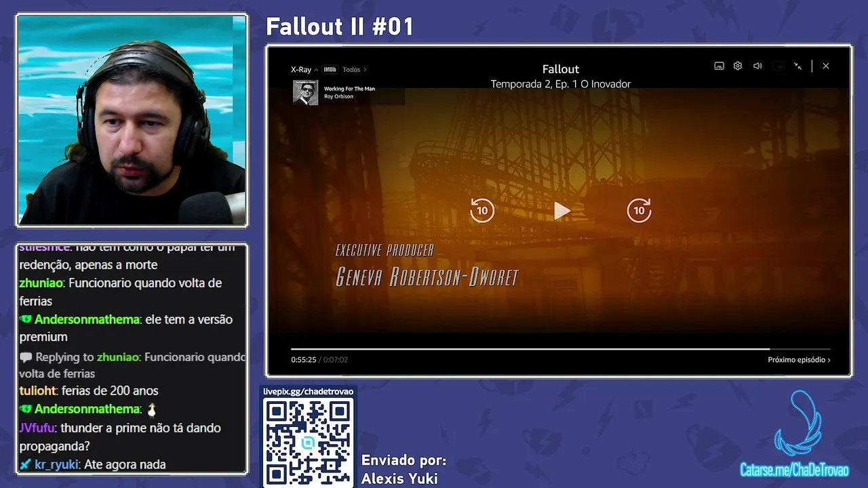This screenshot has width=868, height=488.
Task: Skip forward 10 seconds
Action: (x=639, y=210)
